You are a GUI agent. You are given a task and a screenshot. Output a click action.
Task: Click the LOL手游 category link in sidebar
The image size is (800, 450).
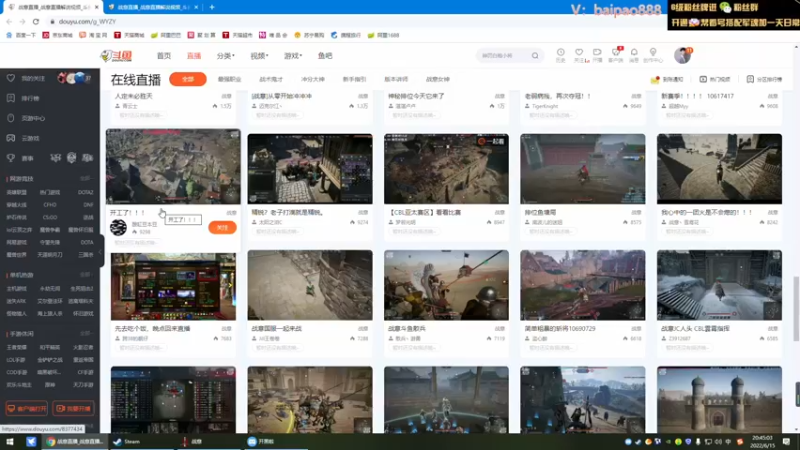tap(16, 360)
